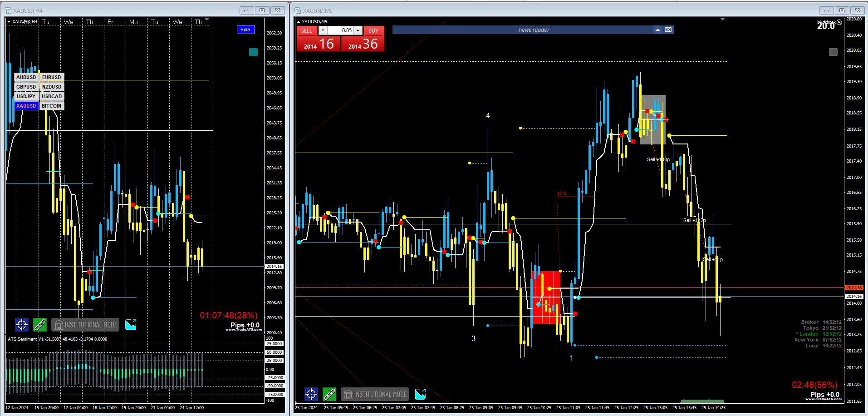
Task: Minimize the XAUUSD,M5 chart window
Action: point(826,10)
